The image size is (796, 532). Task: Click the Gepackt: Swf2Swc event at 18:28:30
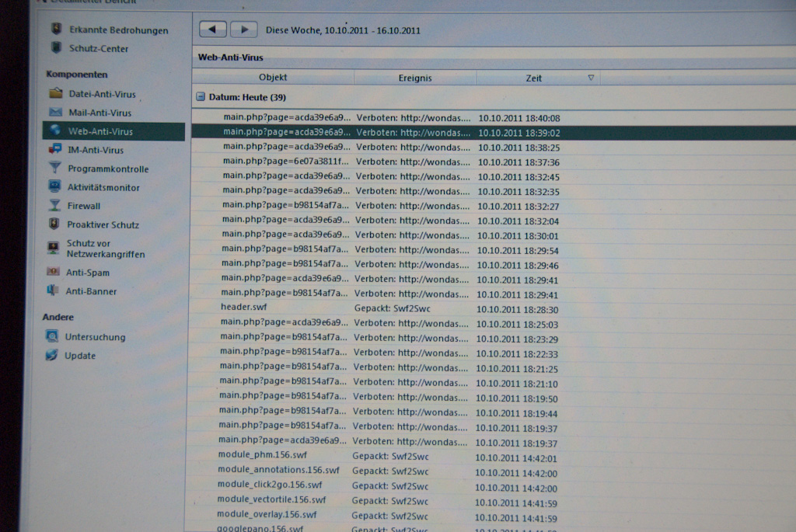[x=392, y=308]
